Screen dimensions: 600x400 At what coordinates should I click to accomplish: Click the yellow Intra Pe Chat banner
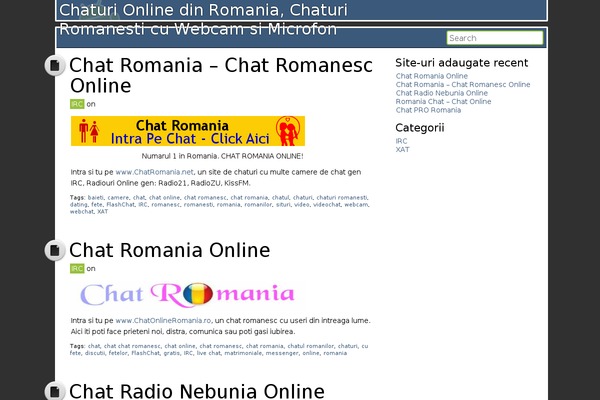pyautogui.click(x=188, y=131)
